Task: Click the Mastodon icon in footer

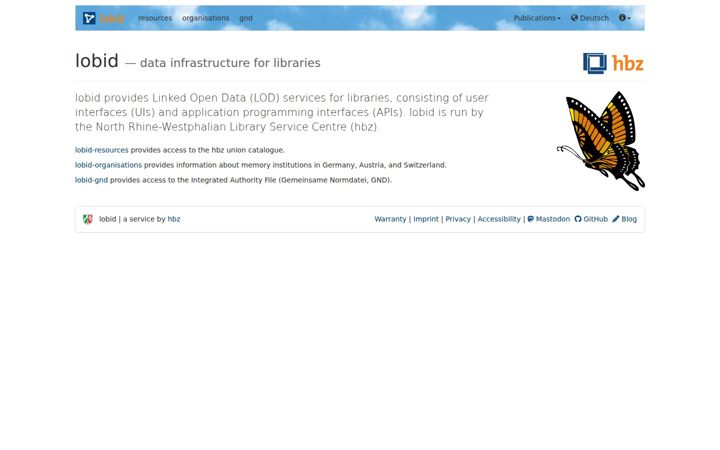Action: point(530,219)
